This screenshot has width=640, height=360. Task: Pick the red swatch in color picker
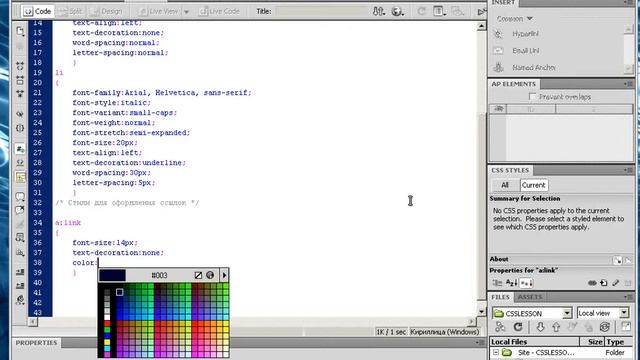107,323
